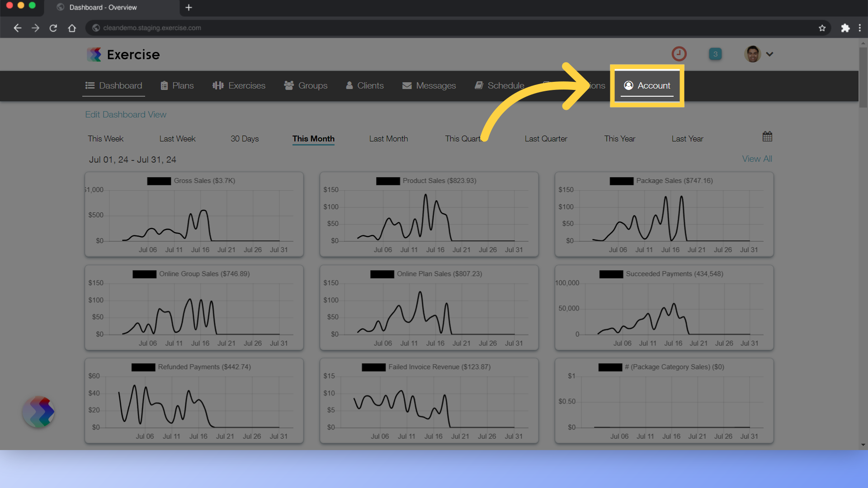868x488 pixels.
Task: Toggle the user profile dropdown arrow
Action: [x=769, y=54]
